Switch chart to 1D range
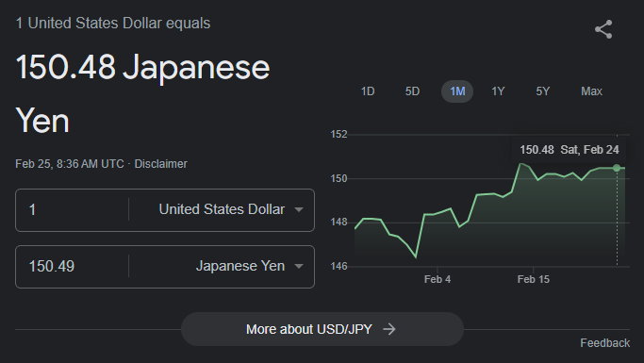 [368, 91]
